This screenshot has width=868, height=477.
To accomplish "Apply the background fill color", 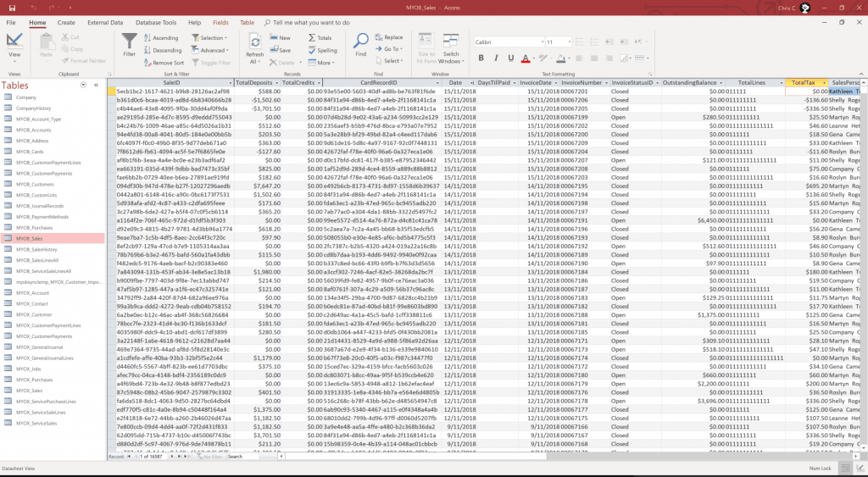I will tap(561, 58).
